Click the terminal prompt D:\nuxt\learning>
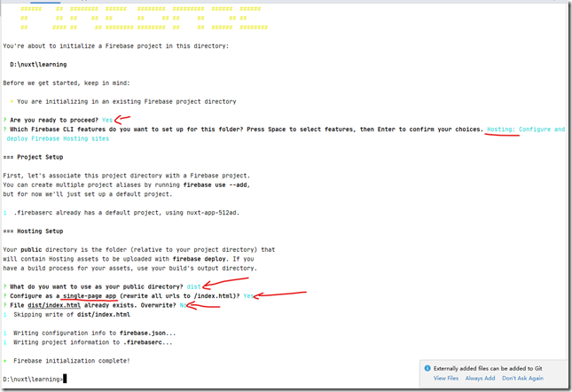This screenshot has width=572, height=392. pyautogui.click(x=33, y=380)
